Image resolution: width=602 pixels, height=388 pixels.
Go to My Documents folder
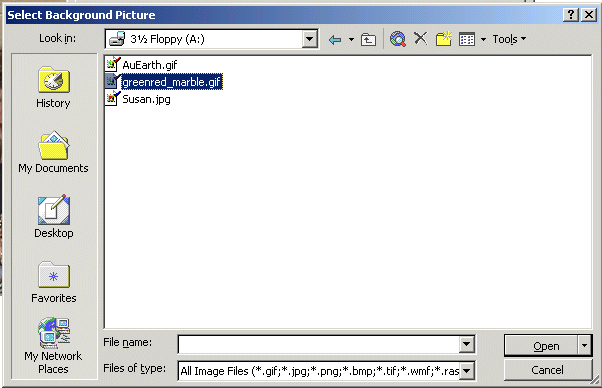(53, 152)
